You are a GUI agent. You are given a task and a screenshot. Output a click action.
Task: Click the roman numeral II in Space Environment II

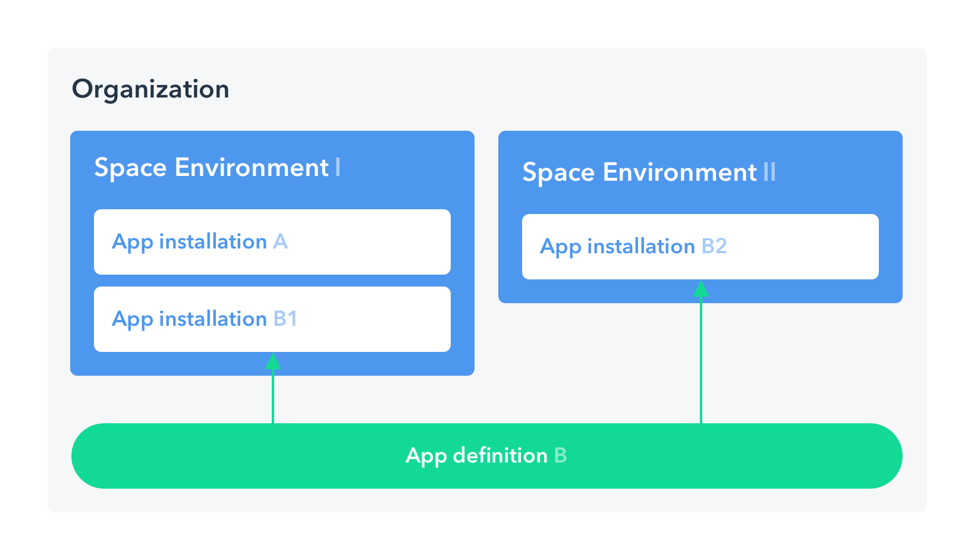(x=769, y=172)
